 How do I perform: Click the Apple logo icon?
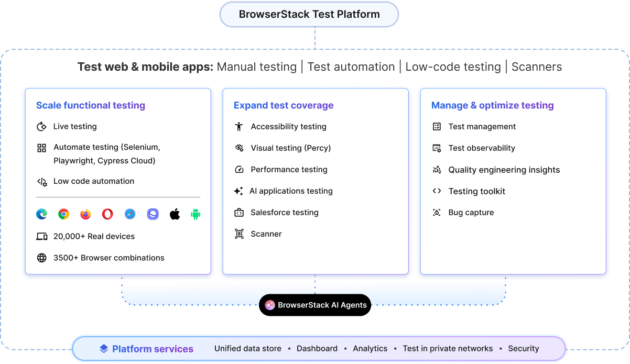pyautogui.click(x=175, y=214)
